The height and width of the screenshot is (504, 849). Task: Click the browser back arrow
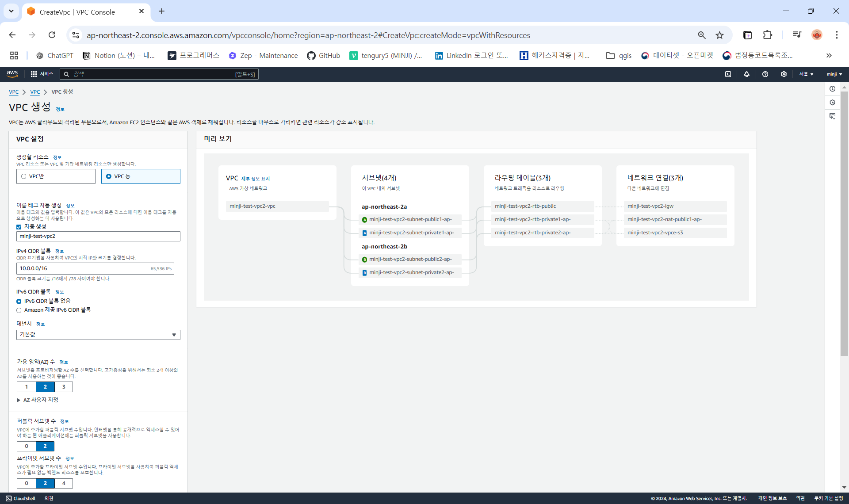(x=12, y=35)
